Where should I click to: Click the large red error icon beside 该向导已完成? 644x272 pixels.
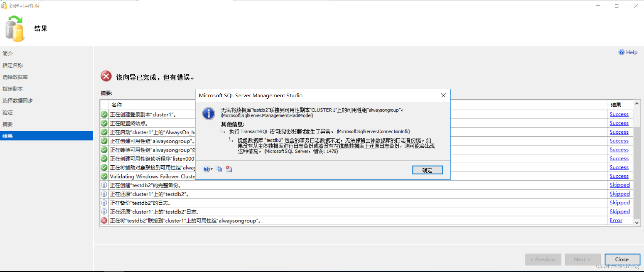pos(106,76)
